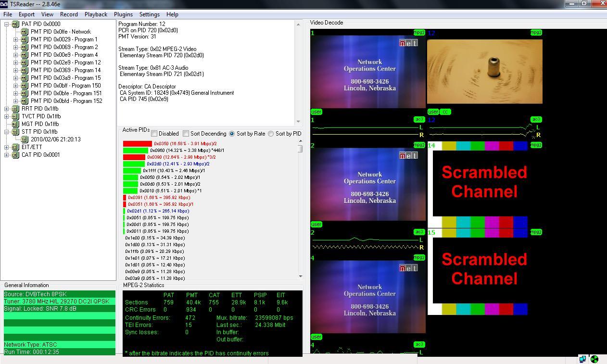
Task: Click the cc badge under channel 12
Action: tap(445, 112)
